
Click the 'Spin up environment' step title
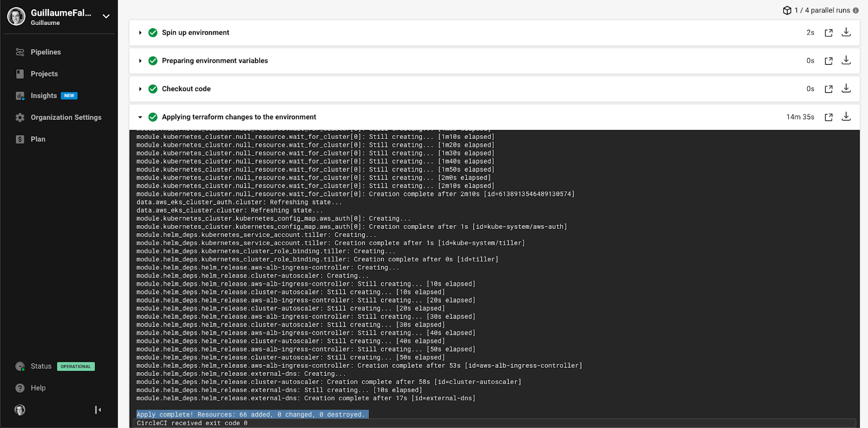[195, 33]
